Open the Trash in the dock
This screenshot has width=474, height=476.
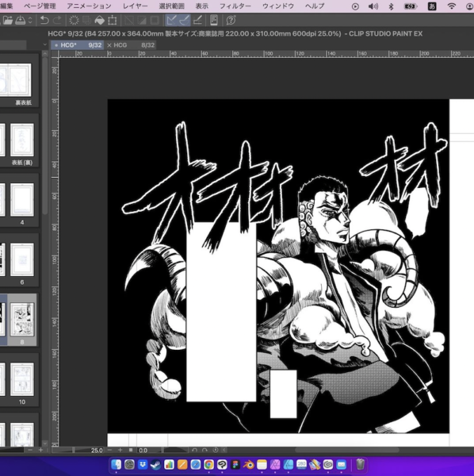360,464
